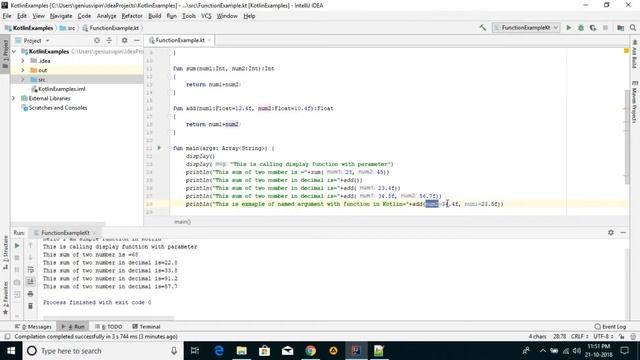
Task: Open Chrome from the taskbar
Action: click(311, 351)
